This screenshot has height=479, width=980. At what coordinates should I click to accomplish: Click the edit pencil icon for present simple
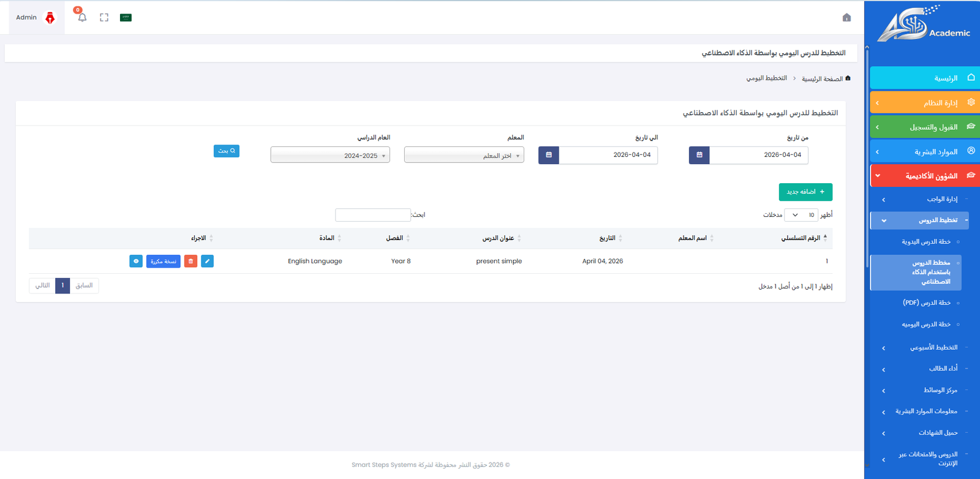pyautogui.click(x=208, y=262)
